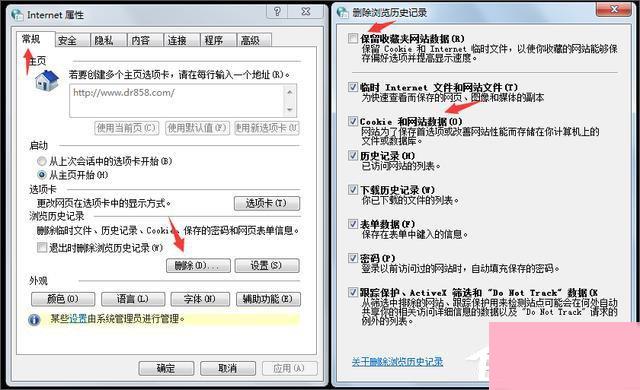This screenshot has height=390, width=640.
Task: Close the Internet 属性 dialog
Action: [306, 11]
